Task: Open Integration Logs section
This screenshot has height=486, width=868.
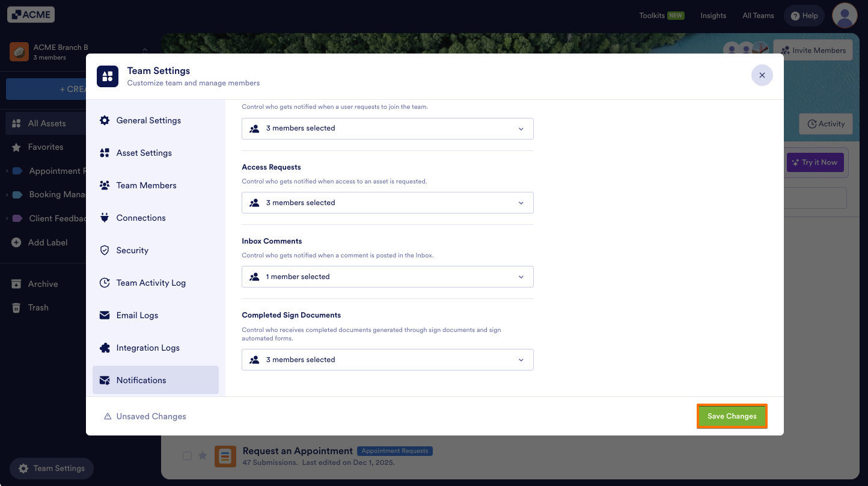Action: point(156,348)
